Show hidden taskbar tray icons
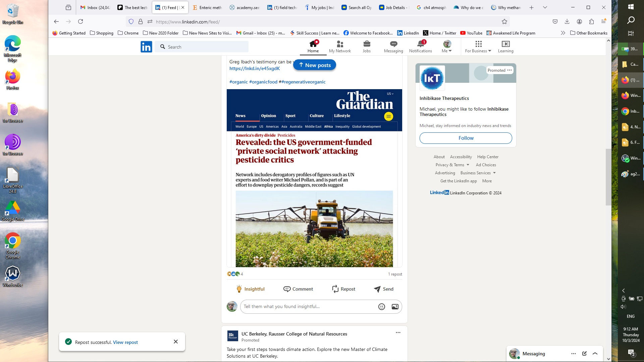 [x=624, y=291]
